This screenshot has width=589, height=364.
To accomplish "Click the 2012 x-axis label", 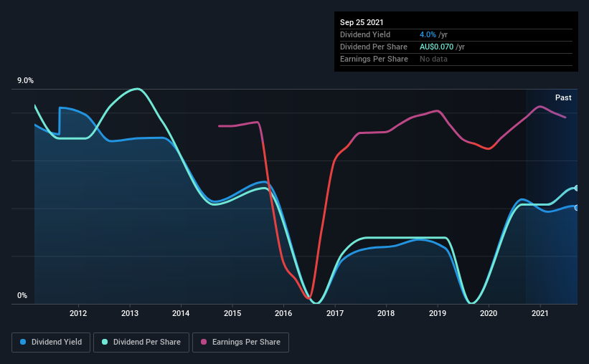I will 78,313.
